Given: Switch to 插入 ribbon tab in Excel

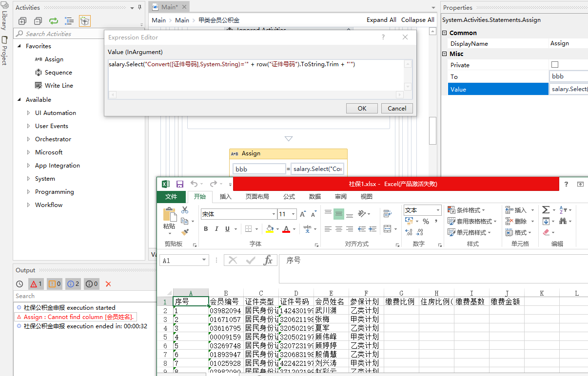Looking at the screenshot, I should [x=226, y=197].
